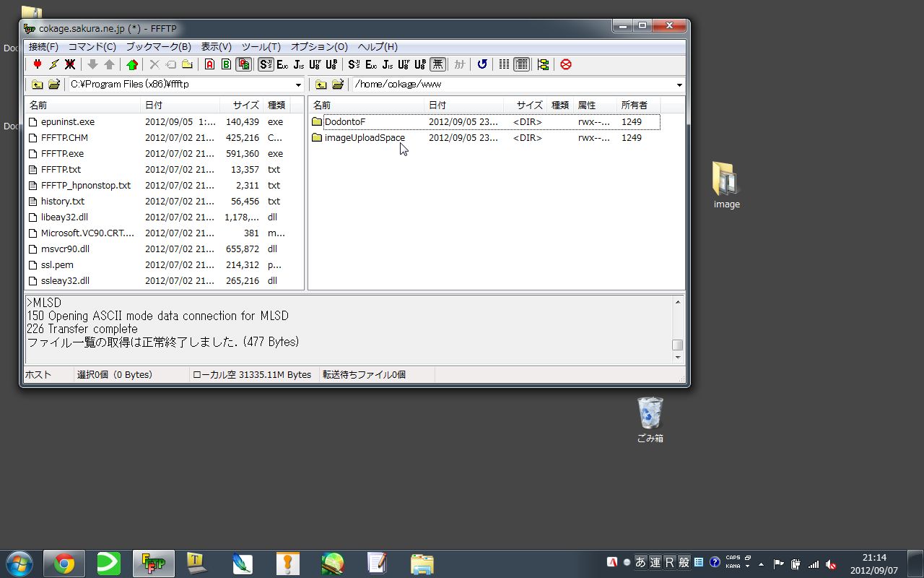Select the imageUploadSpace remote folder

coord(364,138)
